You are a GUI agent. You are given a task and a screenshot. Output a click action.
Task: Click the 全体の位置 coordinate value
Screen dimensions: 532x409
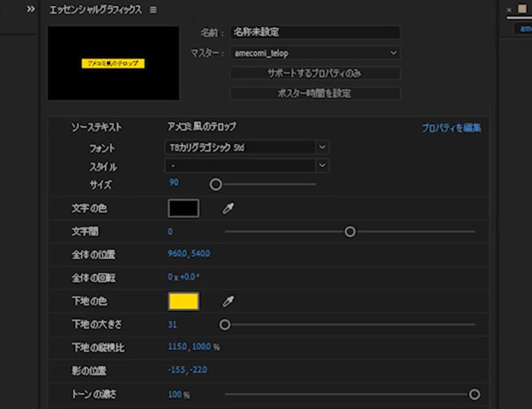click(x=189, y=254)
